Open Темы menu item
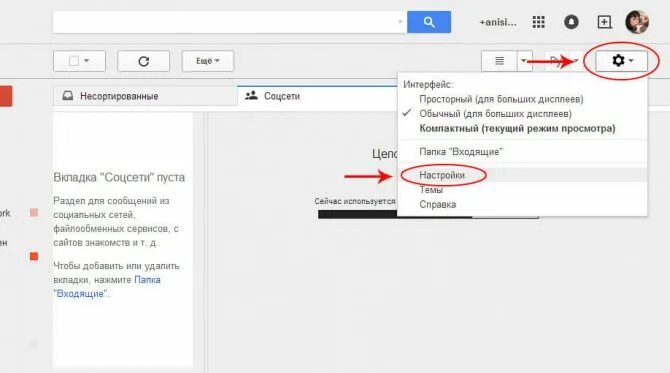 [431, 190]
